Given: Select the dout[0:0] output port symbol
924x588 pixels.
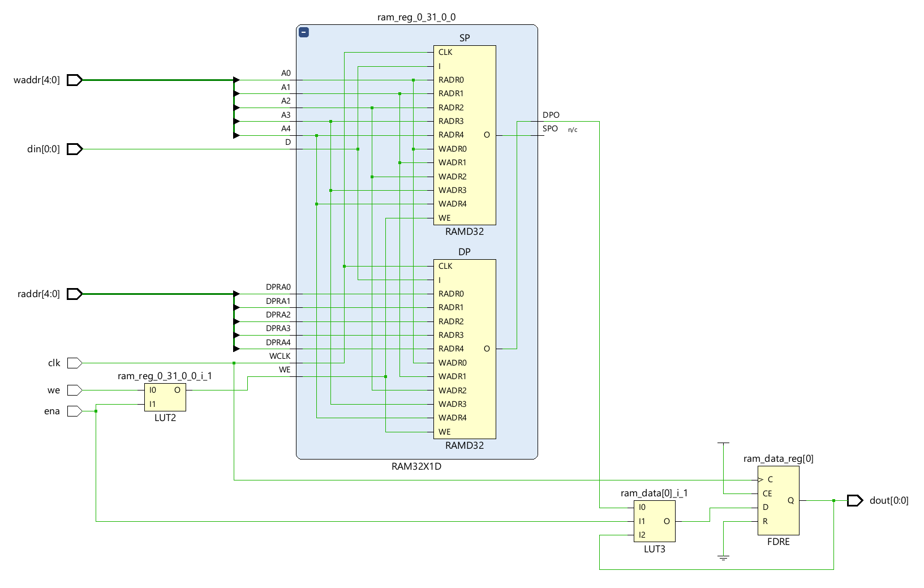Looking at the screenshot, I should [854, 501].
